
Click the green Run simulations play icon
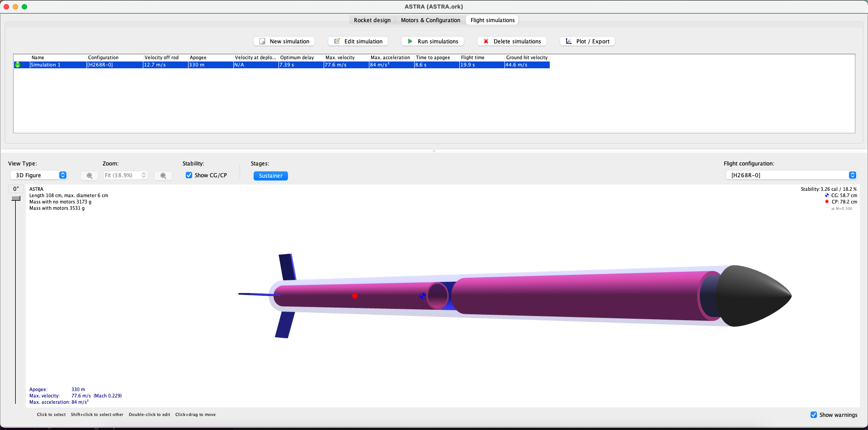[x=410, y=41]
